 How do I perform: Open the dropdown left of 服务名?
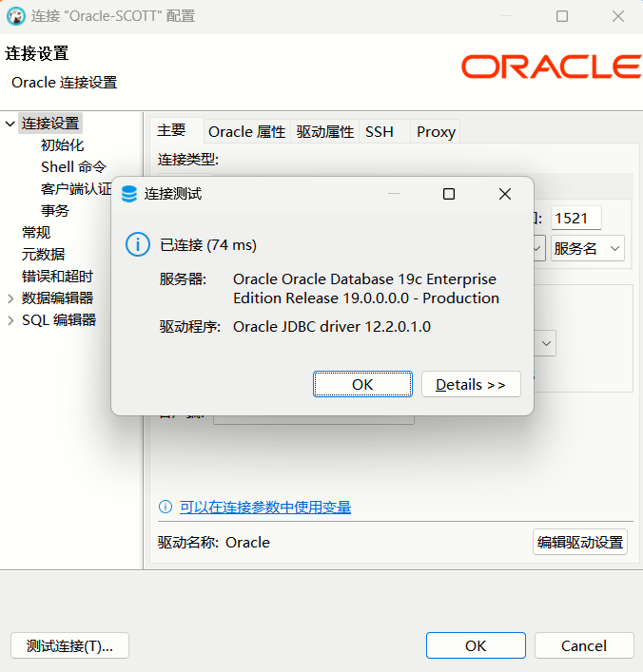(538, 249)
